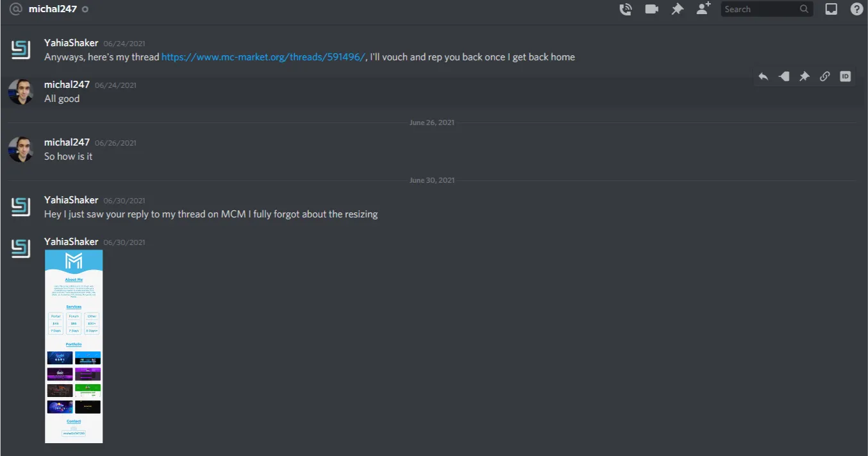Click the michal247 title in header
Image resolution: width=868 pixels, height=456 pixels.
point(53,9)
